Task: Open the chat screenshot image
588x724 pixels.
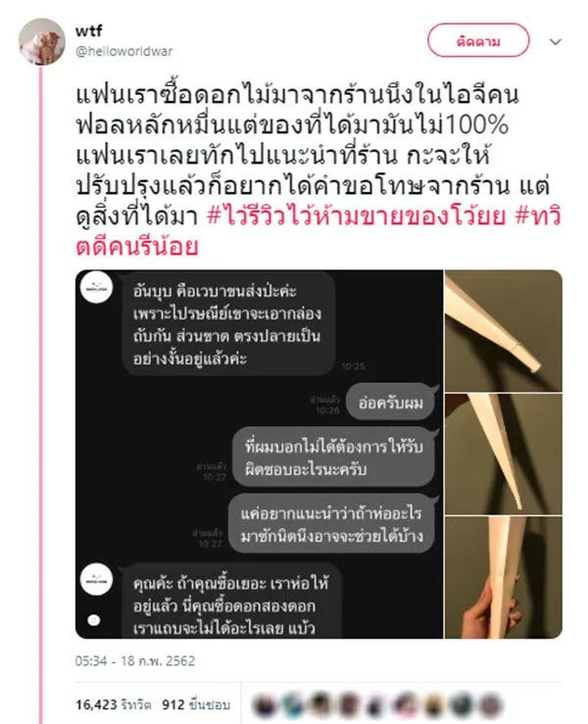Action: click(259, 455)
